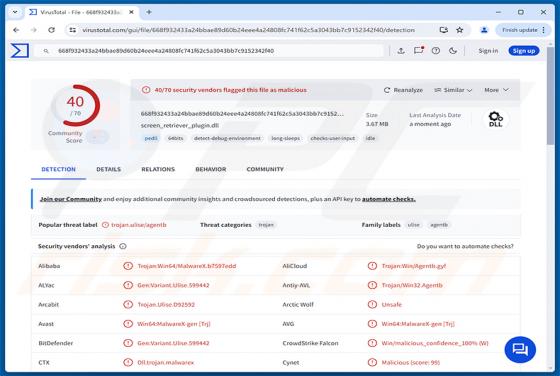Click the alert icon in Cynet row

[x=372, y=362]
